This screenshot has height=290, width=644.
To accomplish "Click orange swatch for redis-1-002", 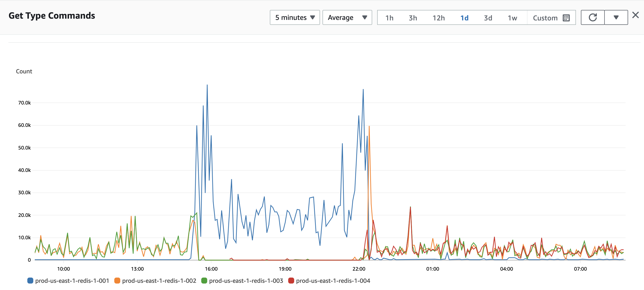I will (117, 281).
